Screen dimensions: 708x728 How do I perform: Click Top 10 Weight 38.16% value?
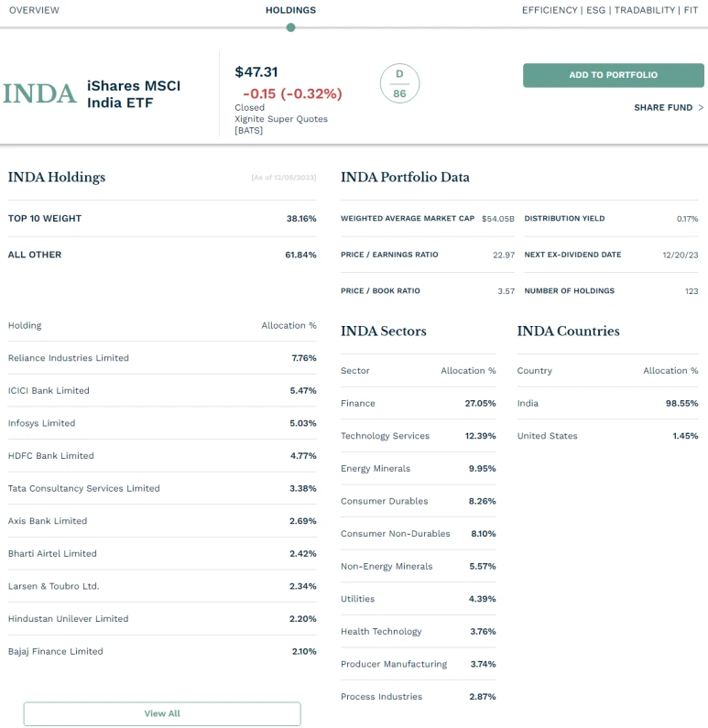tap(301, 219)
